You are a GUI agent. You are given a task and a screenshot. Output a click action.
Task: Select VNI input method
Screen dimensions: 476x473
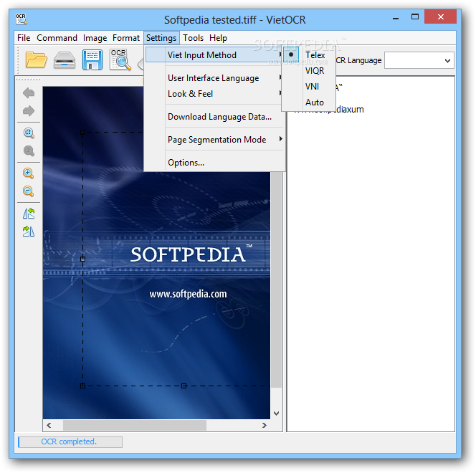(x=308, y=87)
